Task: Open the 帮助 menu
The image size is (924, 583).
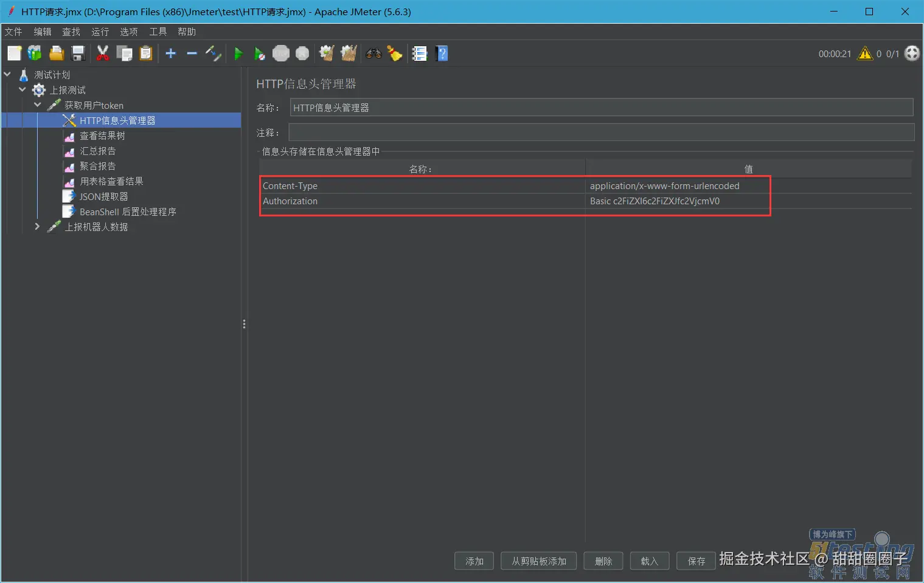Action: coord(187,32)
